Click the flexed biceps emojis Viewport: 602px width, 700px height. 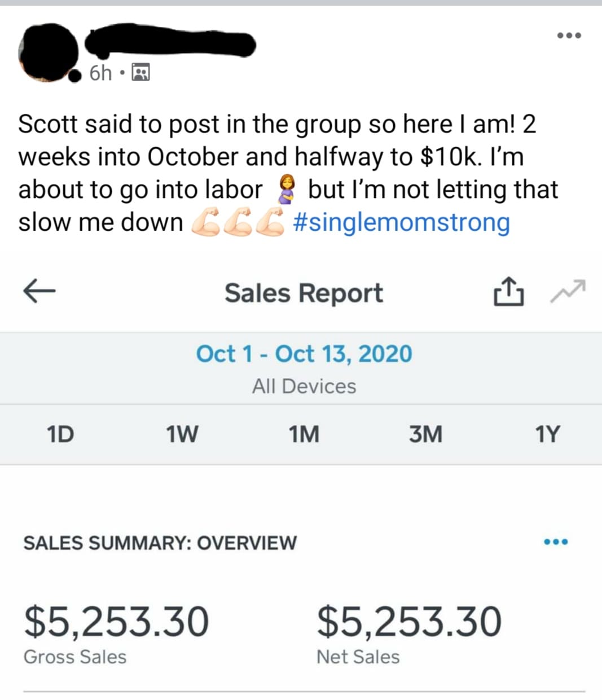point(238,222)
